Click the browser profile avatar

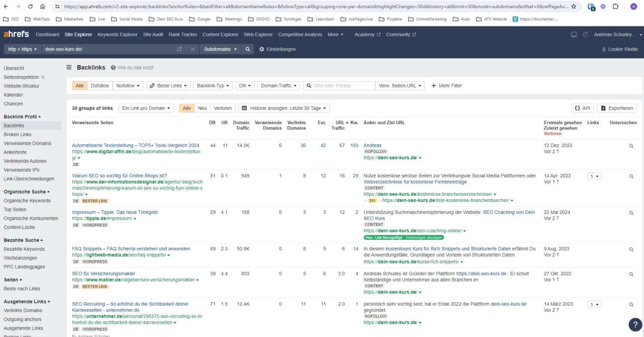pos(634,6)
